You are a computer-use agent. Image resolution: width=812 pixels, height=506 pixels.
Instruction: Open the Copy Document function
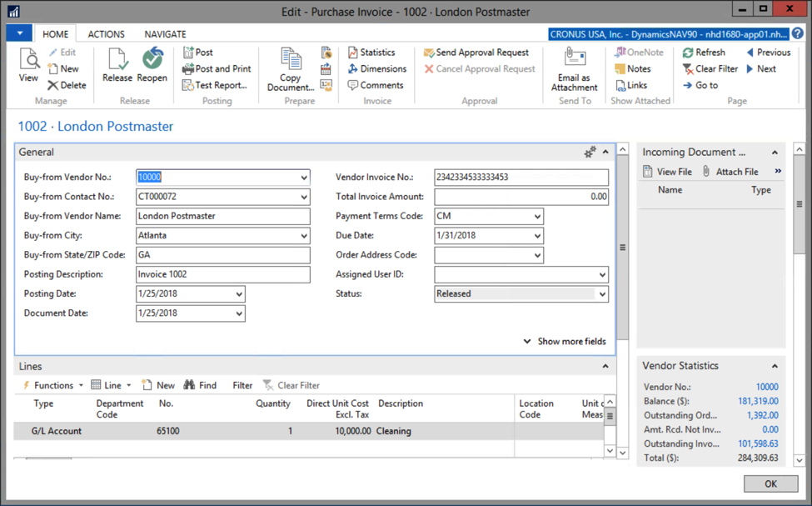(291, 69)
